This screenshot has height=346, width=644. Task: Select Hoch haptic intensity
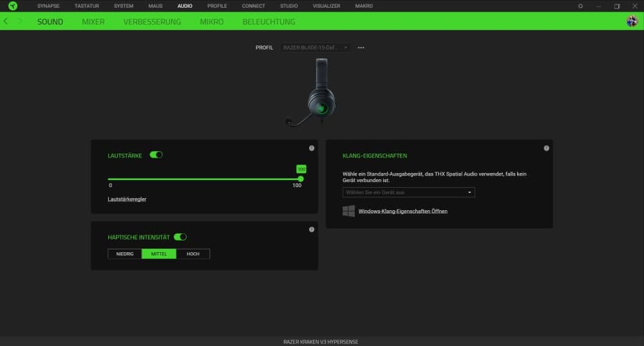(193, 254)
